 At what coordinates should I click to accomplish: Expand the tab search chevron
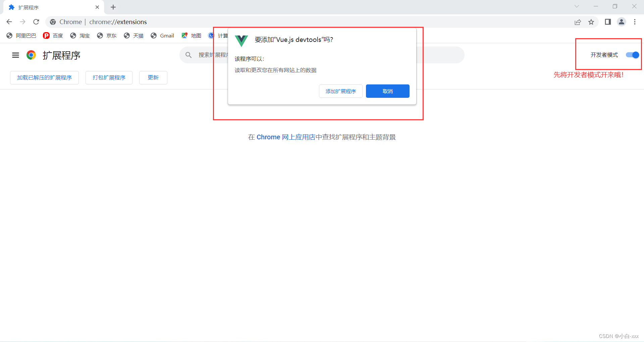point(577,6)
